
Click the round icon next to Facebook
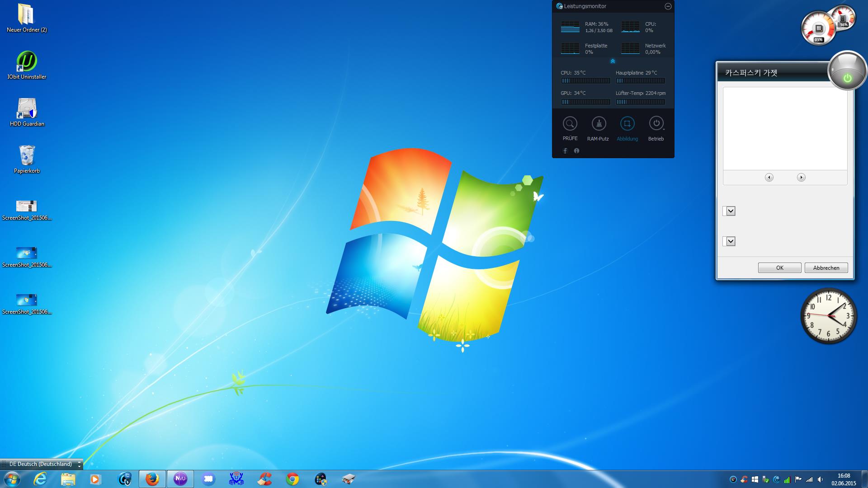[576, 151]
